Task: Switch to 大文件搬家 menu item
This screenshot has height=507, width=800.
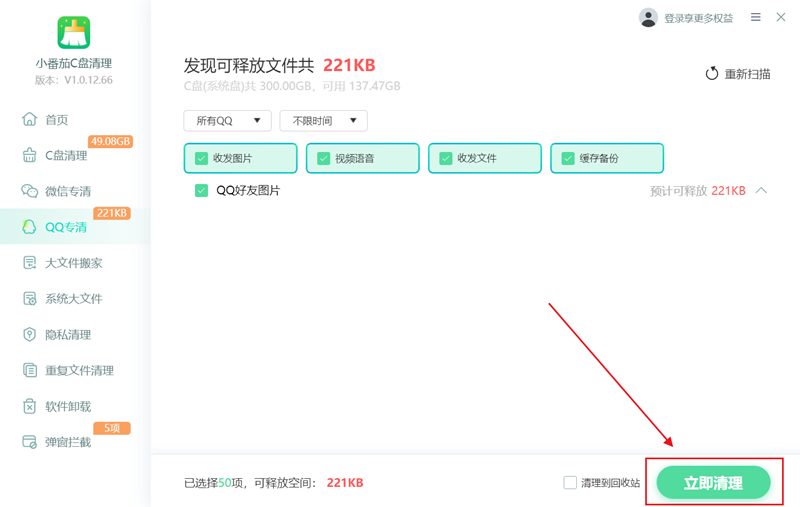Action: [x=76, y=263]
